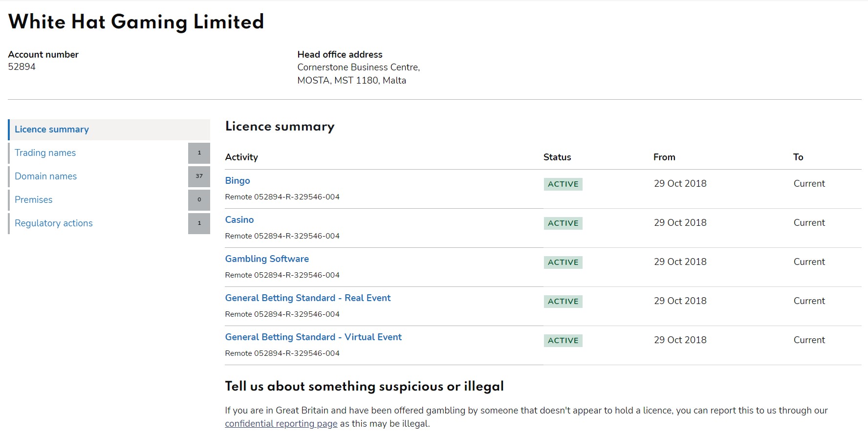Open the Licence summary tab
The image size is (868, 437).
(109, 130)
